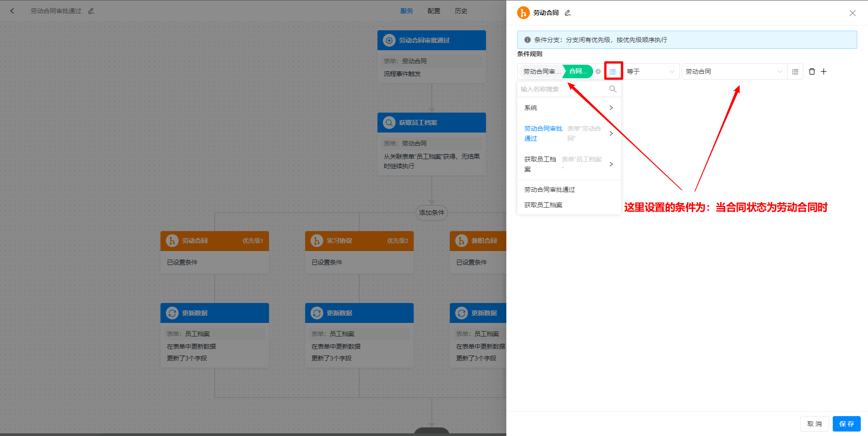Switch to the 历史 tab
The width and height of the screenshot is (868, 436).
pyautogui.click(x=461, y=10)
